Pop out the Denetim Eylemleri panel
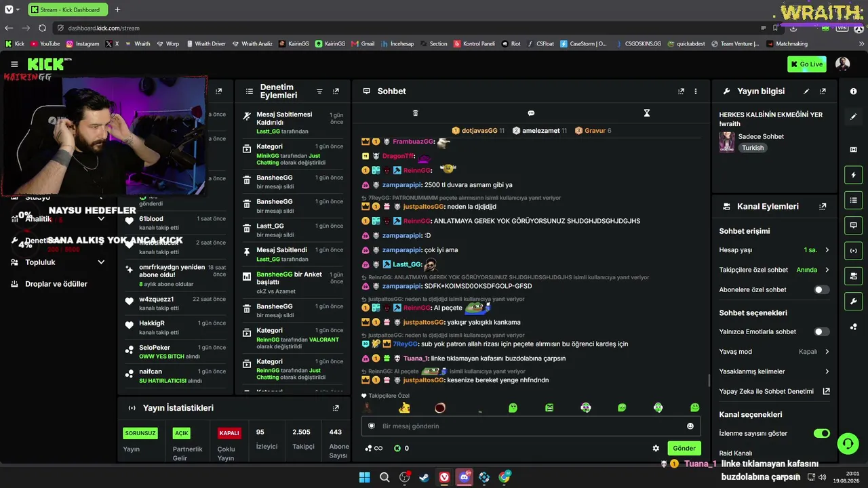This screenshot has height=488, width=868. pyautogui.click(x=336, y=91)
